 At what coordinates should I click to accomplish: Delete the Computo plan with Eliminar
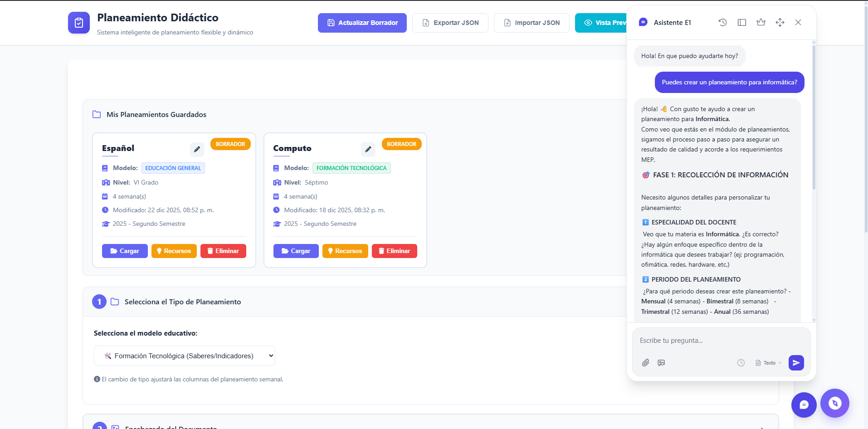point(394,251)
